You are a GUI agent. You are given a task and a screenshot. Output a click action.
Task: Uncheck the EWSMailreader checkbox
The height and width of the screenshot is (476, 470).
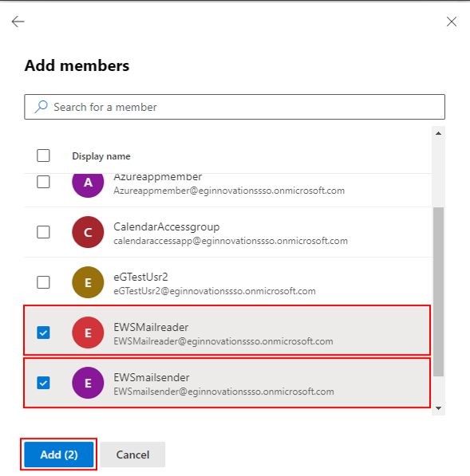pos(43,332)
